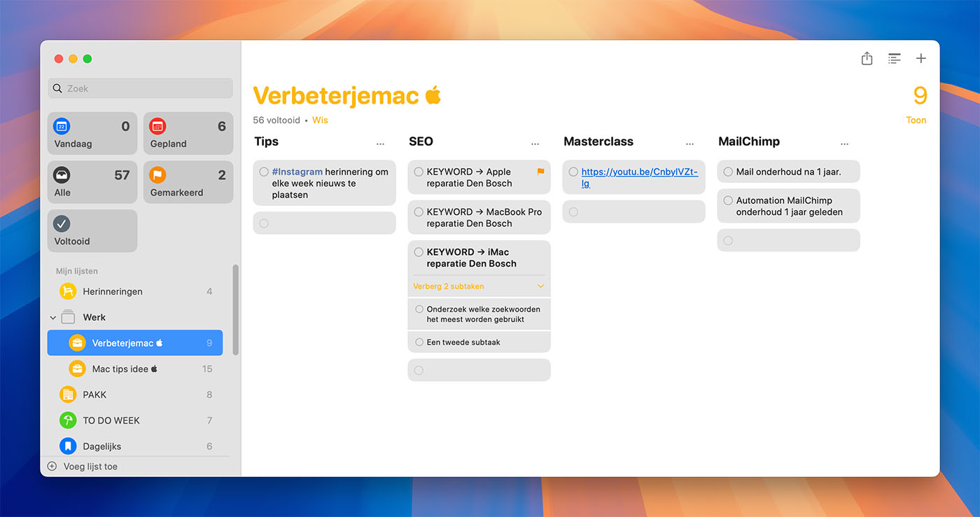Open the SEO column options menu
Viewport: 980px width, 517px height.
coord(535,142)
